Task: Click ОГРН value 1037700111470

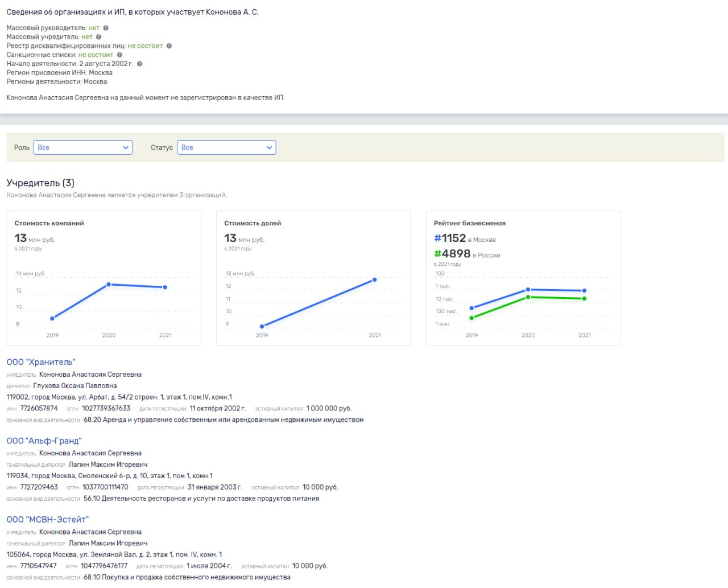Action: [x=105, y=487]
